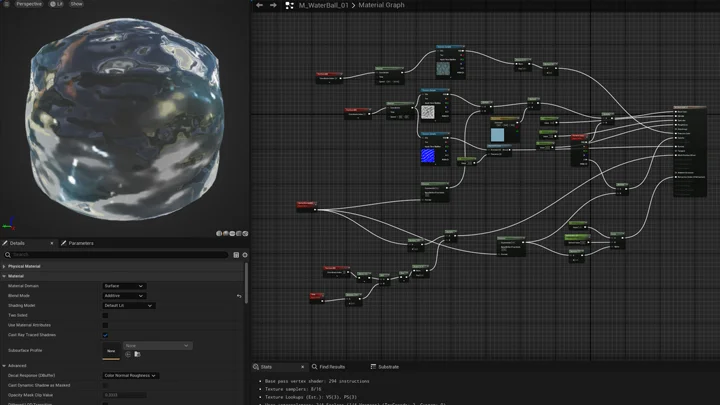
Task: Click the 'Material Domain' property label
Action: [x=23, y=286]
